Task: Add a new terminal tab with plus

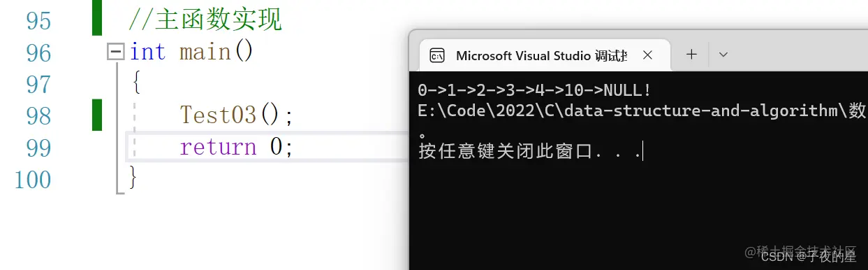Action: pos(691,55)
